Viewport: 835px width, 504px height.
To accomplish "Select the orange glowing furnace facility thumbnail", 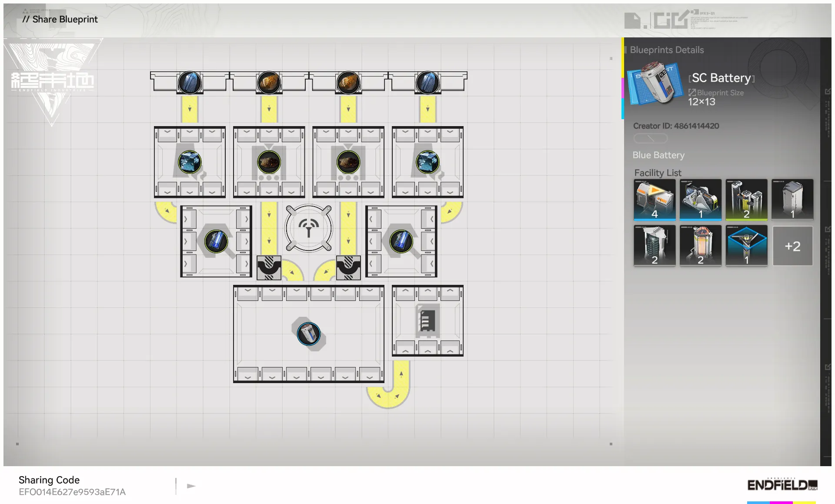I will click(x=700, y=245).
